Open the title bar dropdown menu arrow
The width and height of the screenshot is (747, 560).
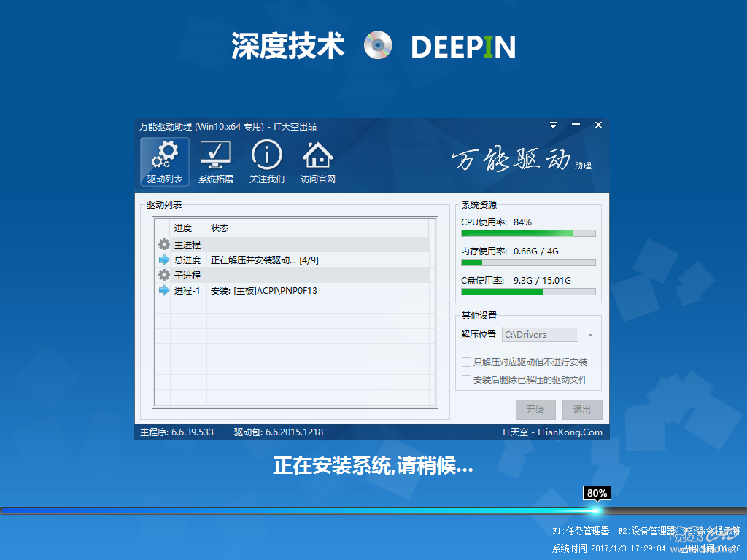[553, 125]
